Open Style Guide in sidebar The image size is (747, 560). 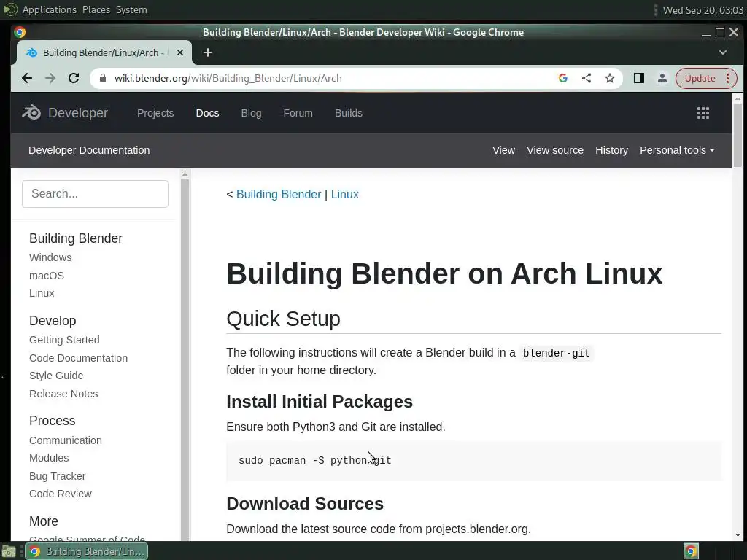[x=56, y=376]
